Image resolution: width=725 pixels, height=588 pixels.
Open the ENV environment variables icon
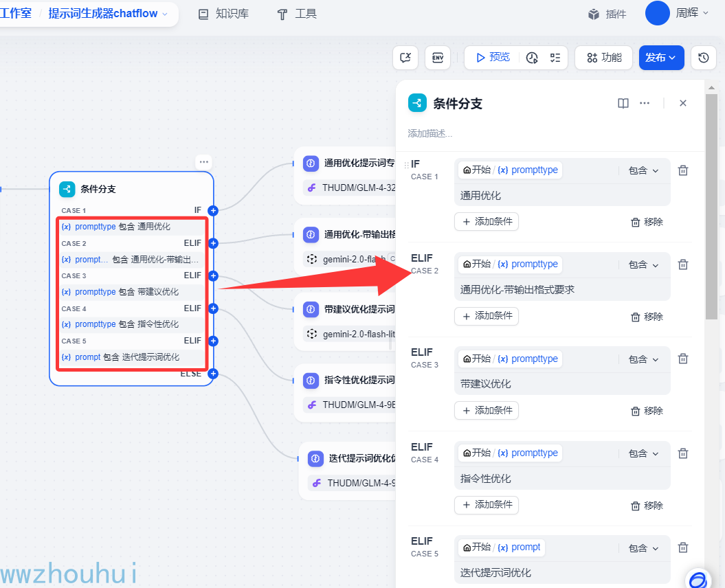tap(437, 58)
